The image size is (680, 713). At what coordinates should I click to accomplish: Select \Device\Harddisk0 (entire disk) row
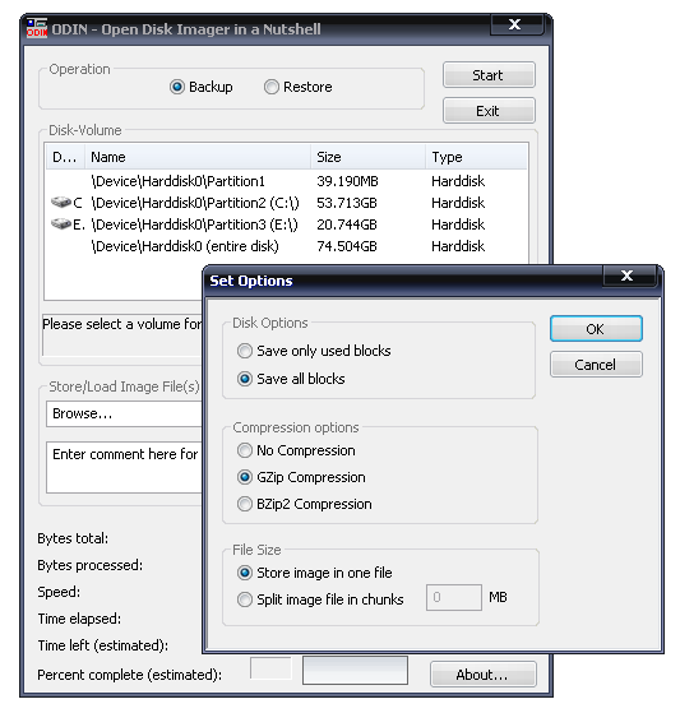[287, 246]
